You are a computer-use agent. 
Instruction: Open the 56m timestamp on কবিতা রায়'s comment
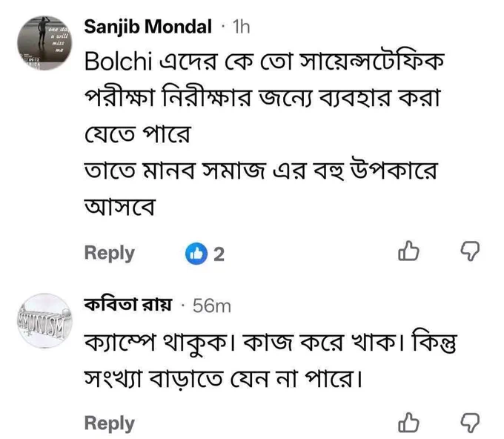tap(212, 306)
